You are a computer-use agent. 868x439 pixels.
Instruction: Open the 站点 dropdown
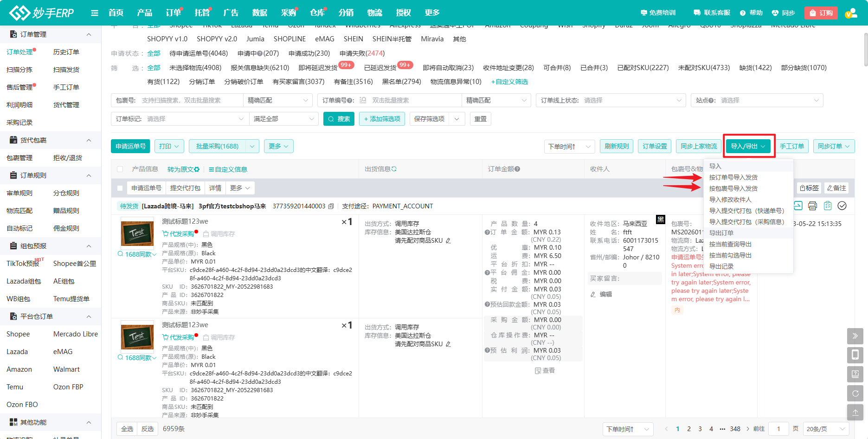[757, 100]
